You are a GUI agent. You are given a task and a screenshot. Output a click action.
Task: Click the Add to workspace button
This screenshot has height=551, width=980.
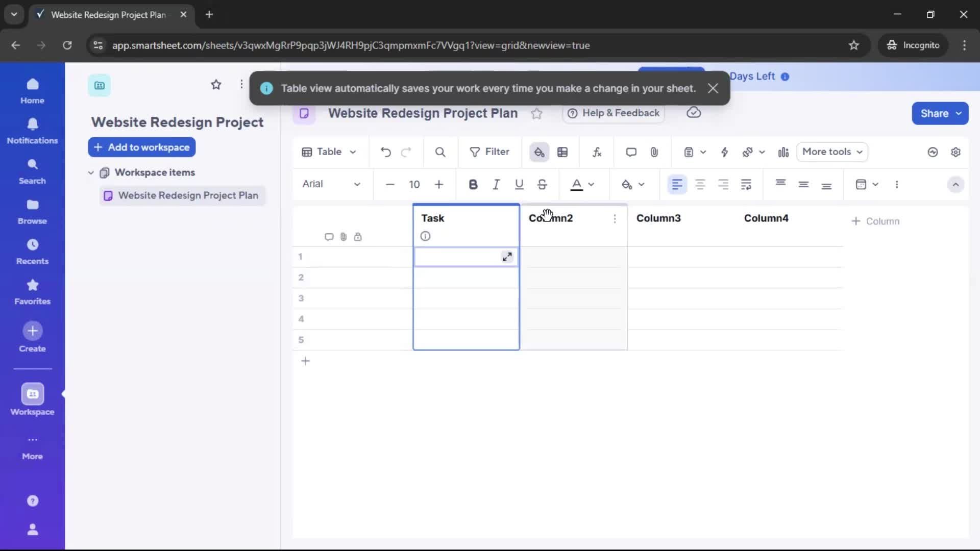[x=141, y=147]
